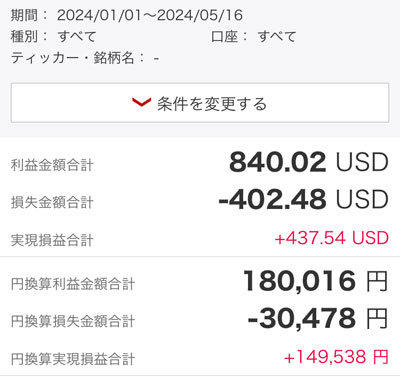Click the 円換算損失金額合計 label
The height and width of the screenshot is (378, 400).
pyautogui.click(x=73, y=321)
